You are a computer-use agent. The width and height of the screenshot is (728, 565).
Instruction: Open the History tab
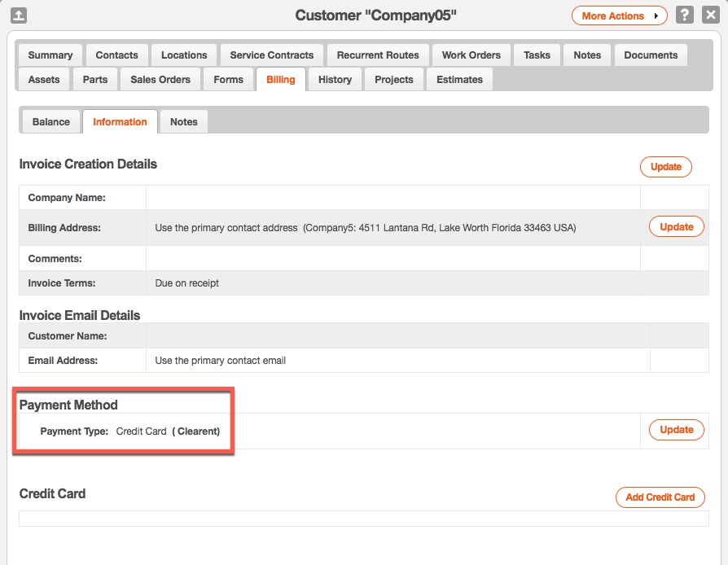(335, 80)
